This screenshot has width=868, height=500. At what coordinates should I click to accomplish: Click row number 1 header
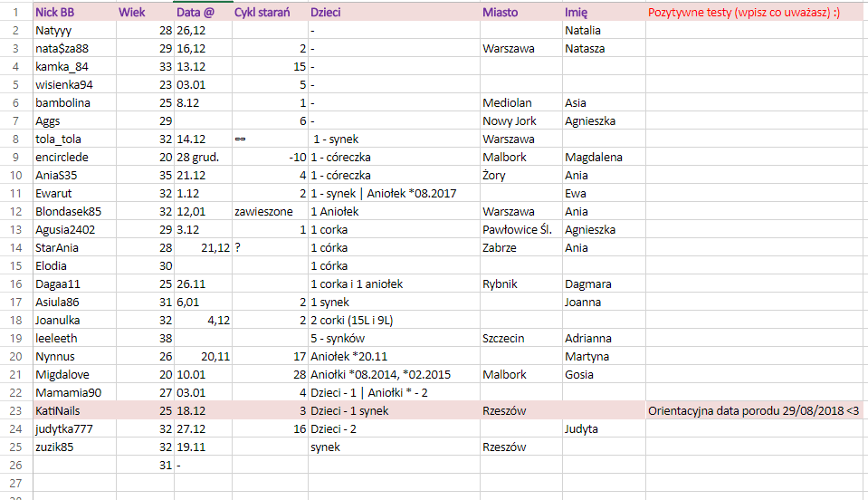pos(15,13)
